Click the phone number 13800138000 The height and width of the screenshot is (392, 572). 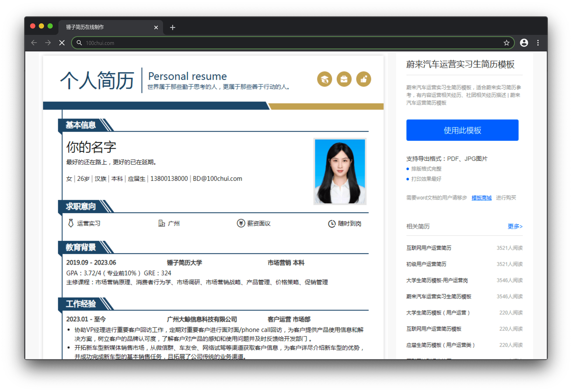pos(169,179)
